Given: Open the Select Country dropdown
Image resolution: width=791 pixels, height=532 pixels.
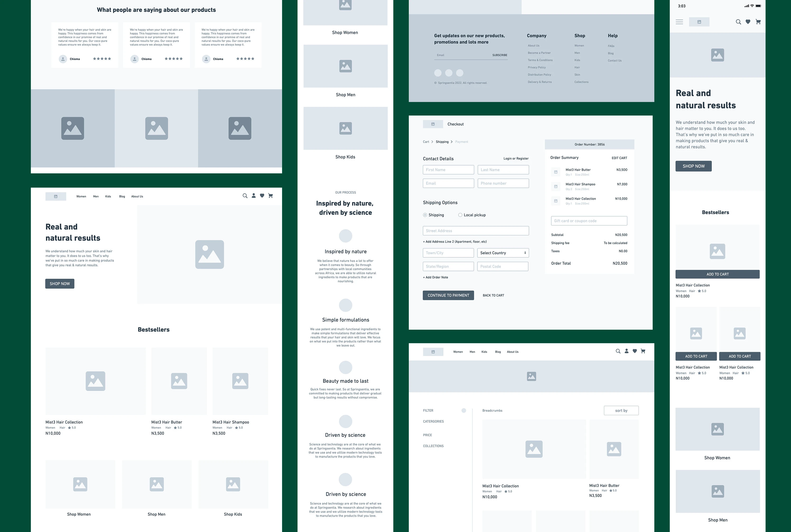Looking at the screenshot, I should pyautogui.click(x=503, y=253).
